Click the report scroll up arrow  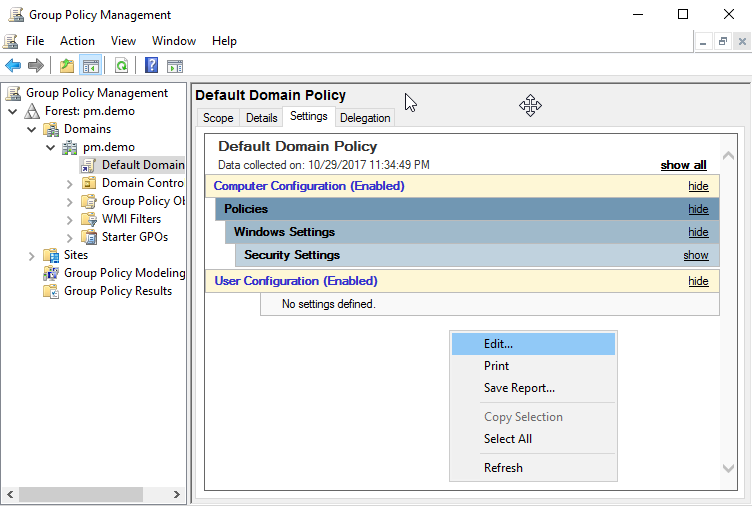[728, 155]
